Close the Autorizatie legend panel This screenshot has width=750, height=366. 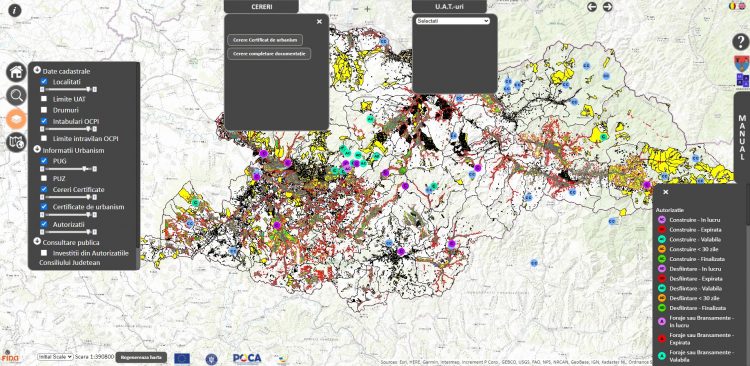click(666, 192)
